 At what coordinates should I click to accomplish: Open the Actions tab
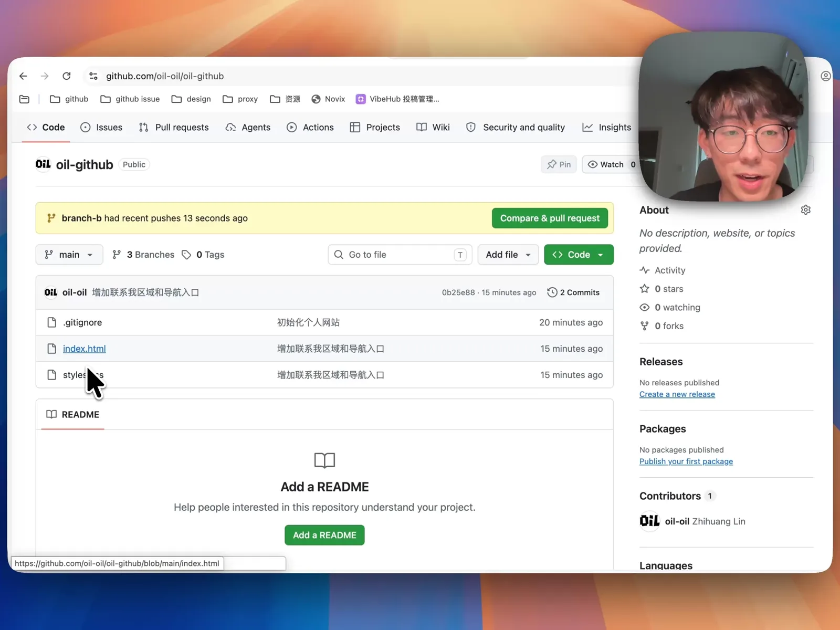point(310,128)
